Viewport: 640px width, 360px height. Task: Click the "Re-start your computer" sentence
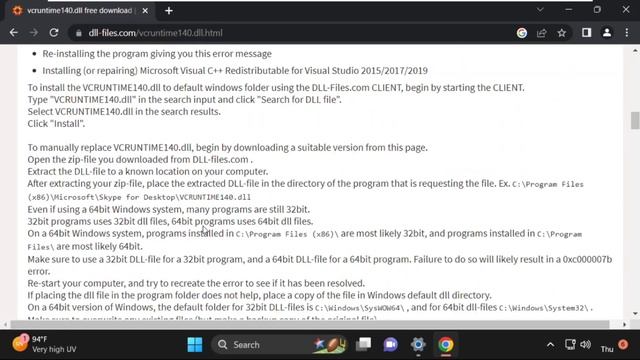point(196,283)
